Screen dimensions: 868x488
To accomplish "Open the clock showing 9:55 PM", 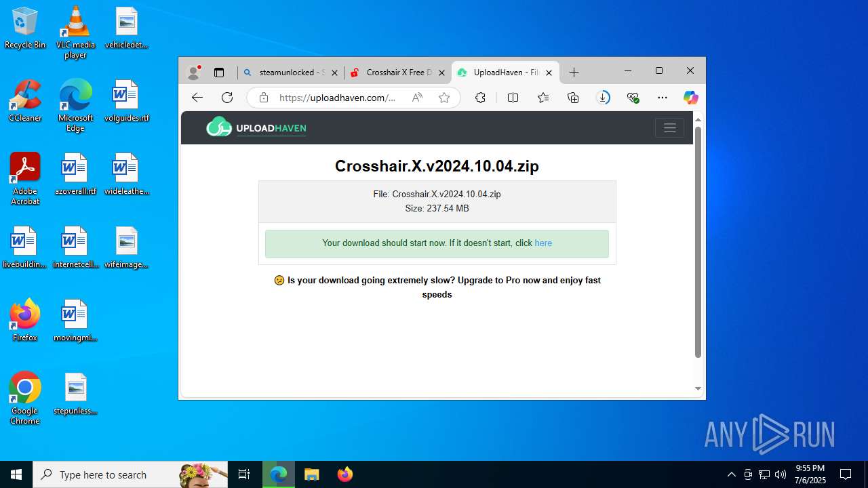I will point(810,474).
